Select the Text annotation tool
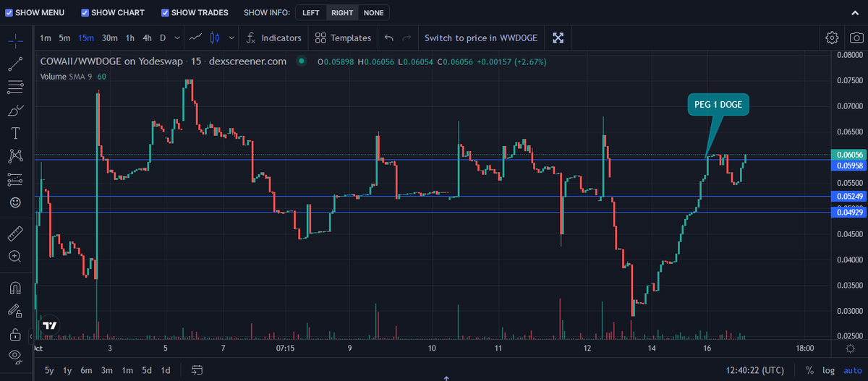Image resolution: width=868 pixels, height=381 pixels. (x=15, y=133)
